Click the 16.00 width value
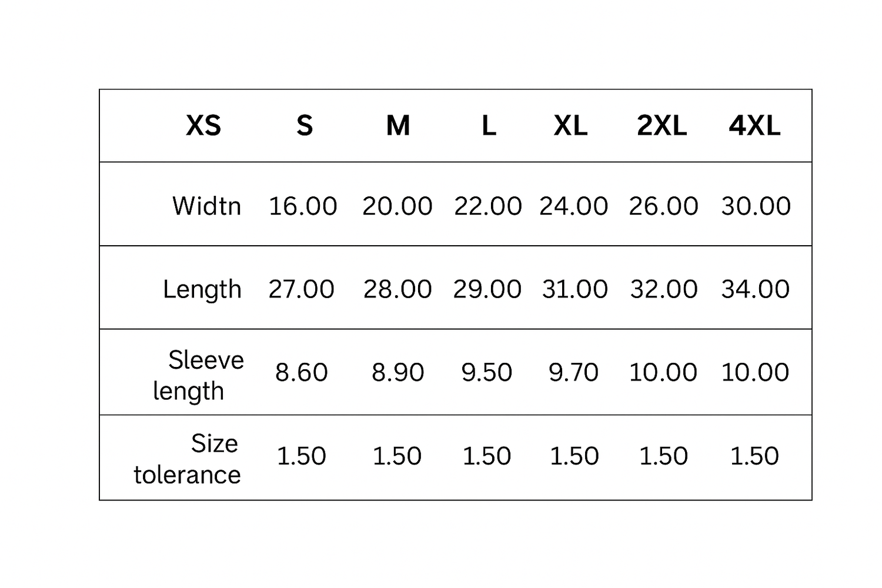 point(303,206)
